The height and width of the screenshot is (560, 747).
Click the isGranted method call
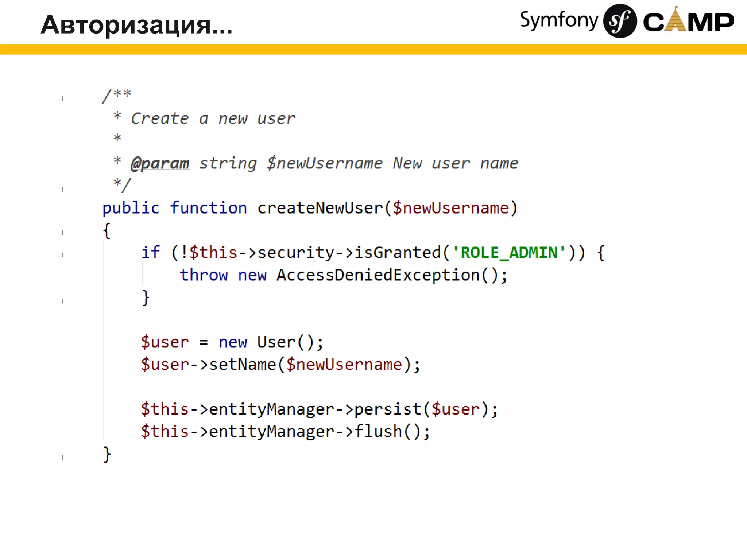[x=398, y=253]
